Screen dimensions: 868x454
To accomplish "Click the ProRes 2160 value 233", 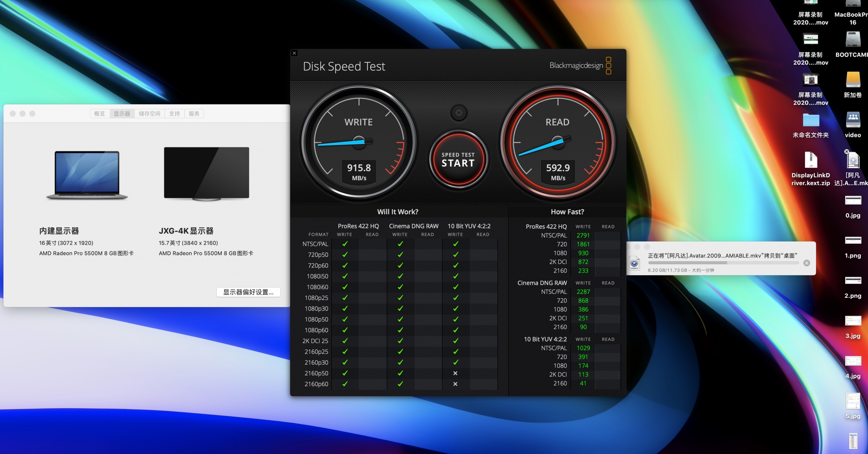I will click(x=583, y=271).
